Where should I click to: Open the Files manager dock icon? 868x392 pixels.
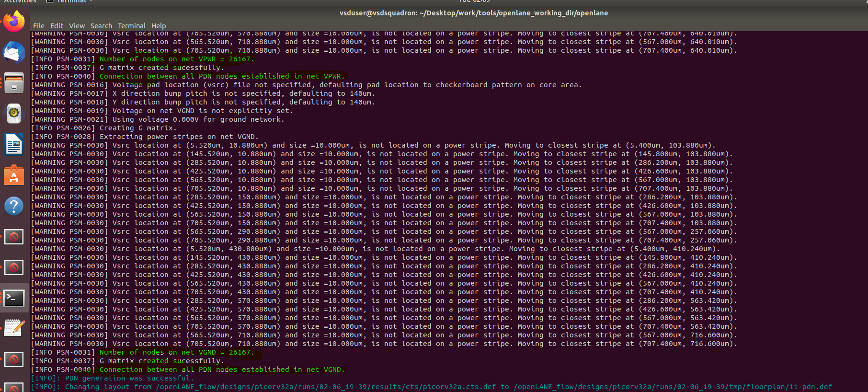14,82
